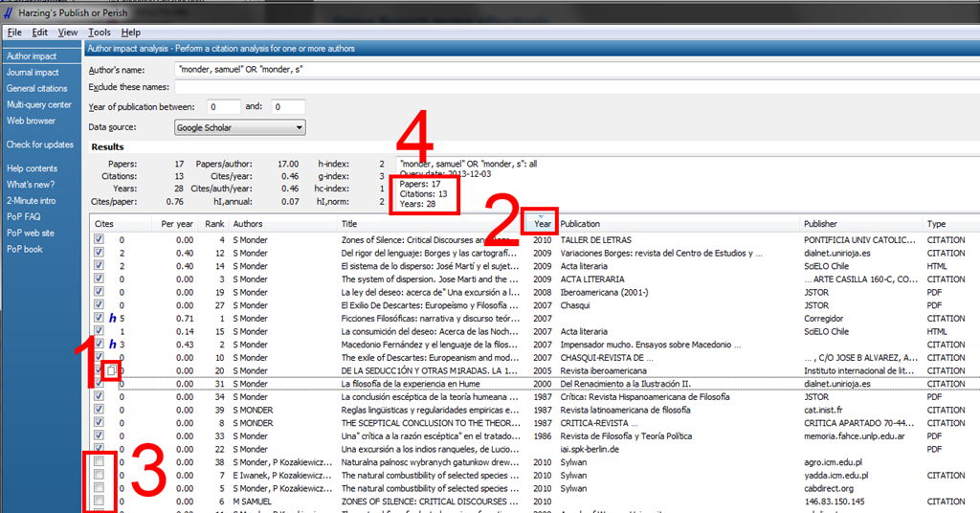Sort results by the Year column header
Image resolution: width=980 pixels, height=513 pixels.
543,223
